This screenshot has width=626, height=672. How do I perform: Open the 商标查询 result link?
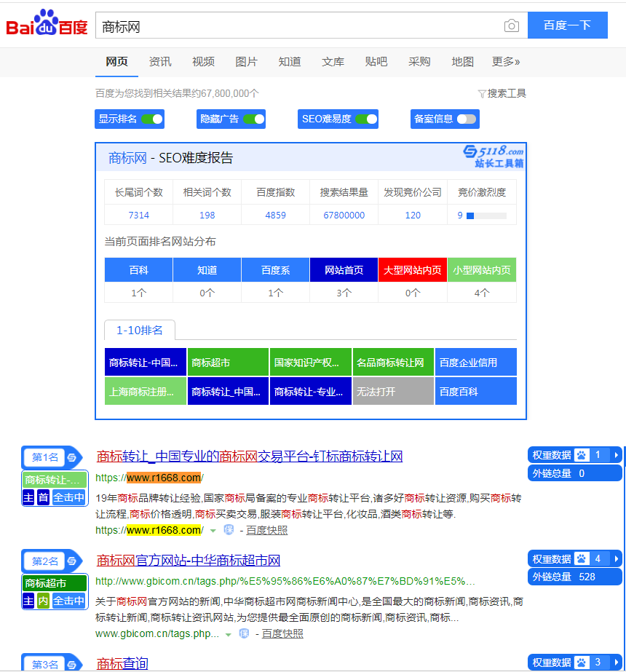[122, 663]
